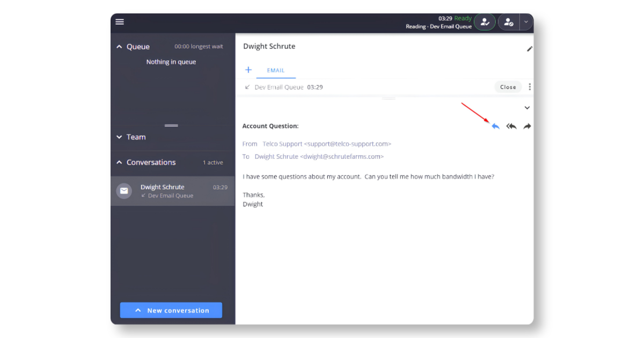
Task: Switch to the EMAIL tab
Action: (276, 70)
